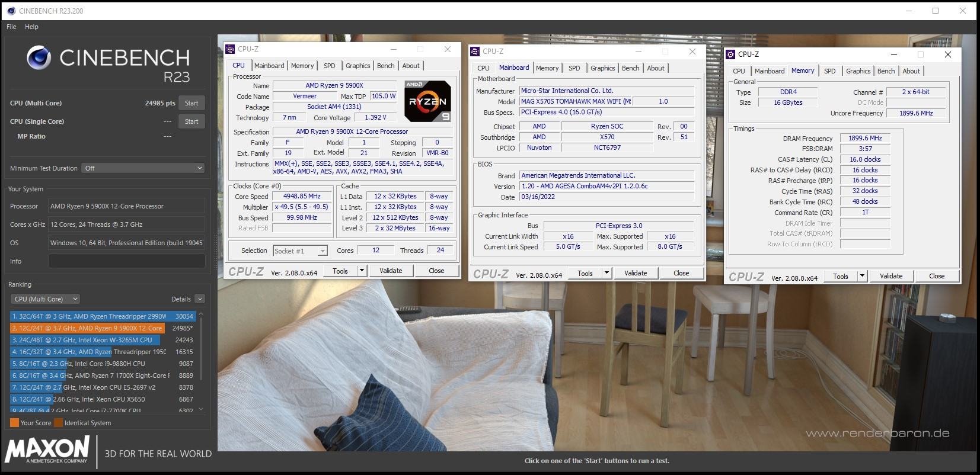Open Bench tab in Mainboard CPU-Z window

pos(631,68)
